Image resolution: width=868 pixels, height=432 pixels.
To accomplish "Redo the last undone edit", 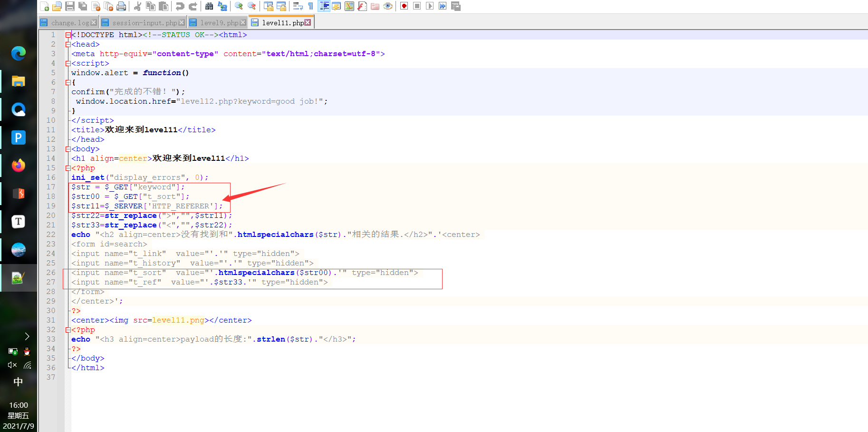I will pos(193,6).
